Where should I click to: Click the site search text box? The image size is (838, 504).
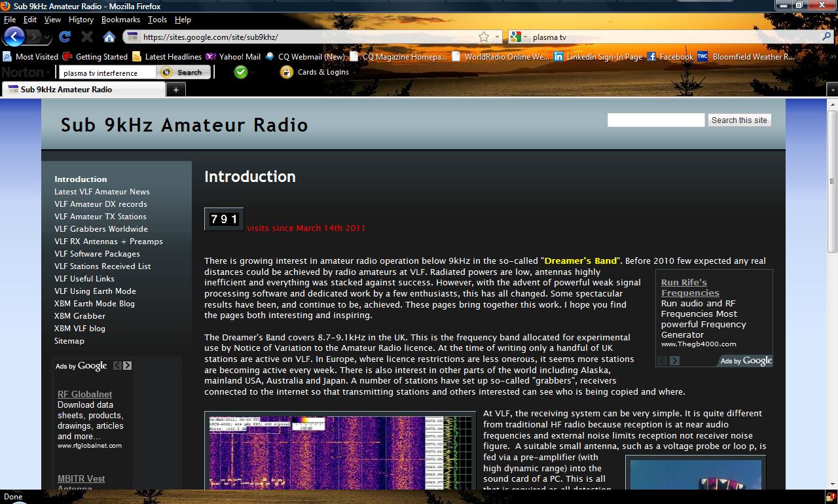coord(656,120)
